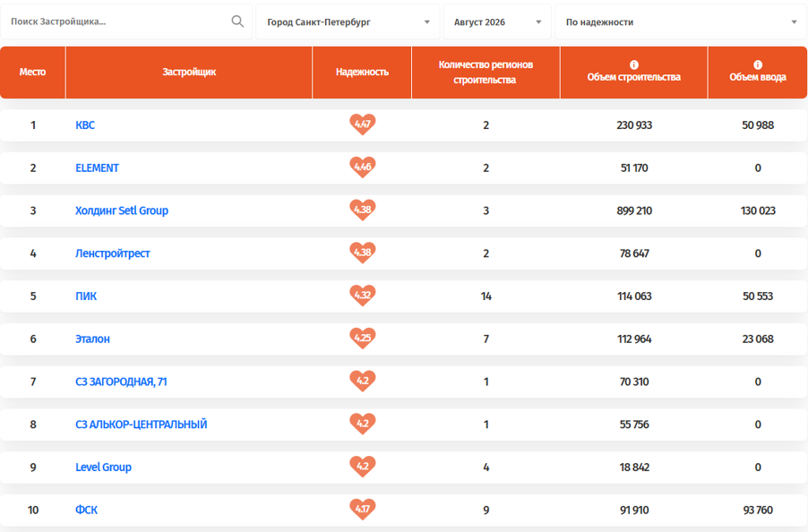Click construction volume 51 170
This screenshot has width=808, height=532.
tap(634, 167)
